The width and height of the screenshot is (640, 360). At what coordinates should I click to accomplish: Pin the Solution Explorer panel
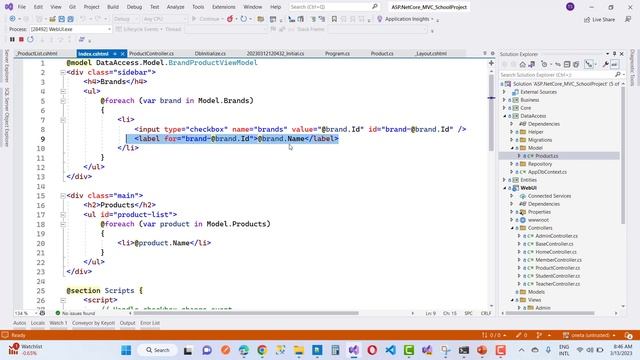point(615,54)
